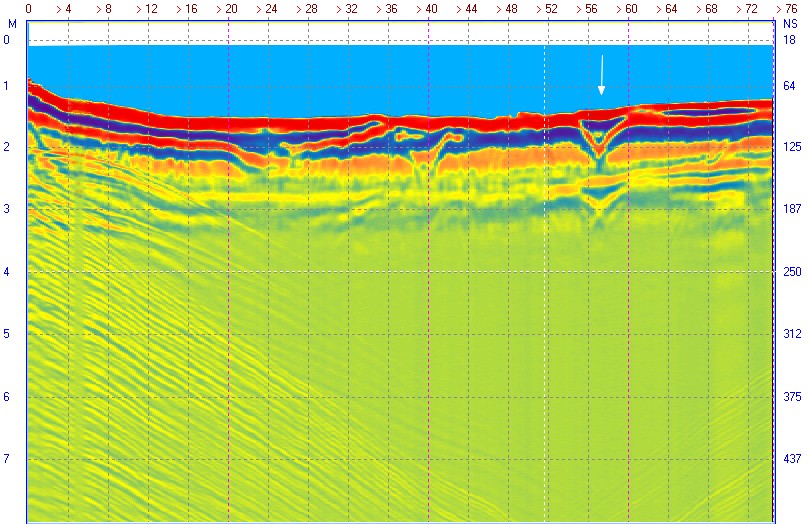The image size is (808, 524).
Task: Click the 'M' depth axis unit label
Action: 12,24
